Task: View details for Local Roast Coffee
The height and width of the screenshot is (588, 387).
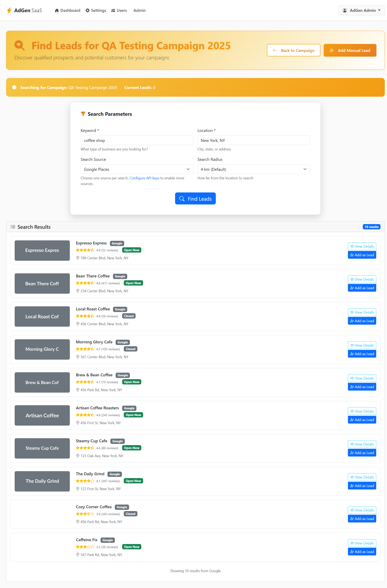Action: [x=362, y=312]
